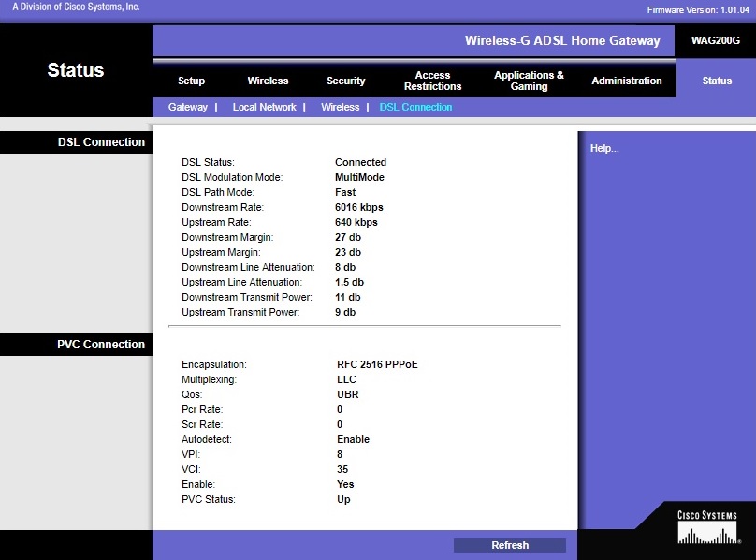Open the Applications & Gaming tab

(x=529, y=81)
